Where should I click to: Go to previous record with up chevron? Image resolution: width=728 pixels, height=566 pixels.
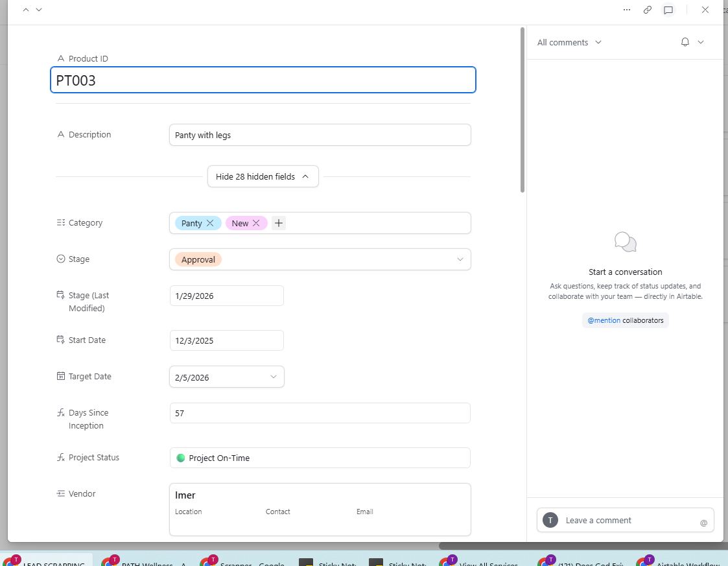click(26, 10)
